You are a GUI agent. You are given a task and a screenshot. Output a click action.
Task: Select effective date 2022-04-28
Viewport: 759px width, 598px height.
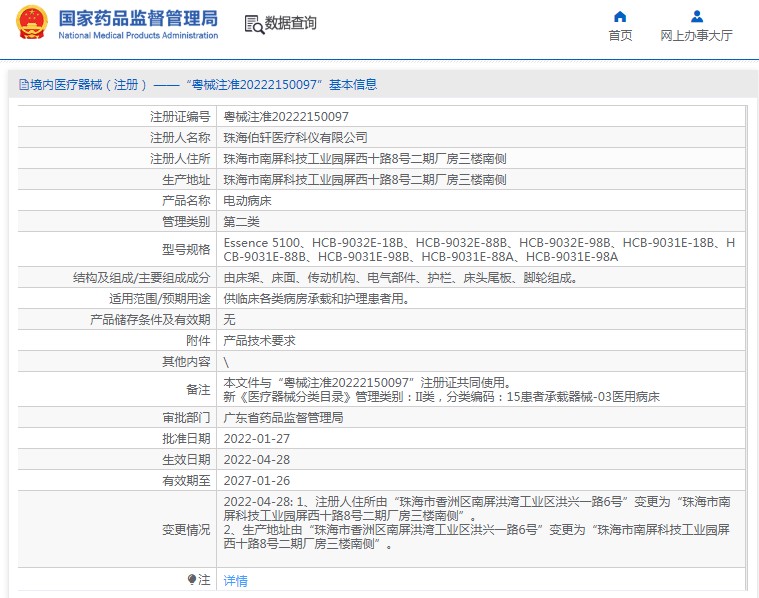point(257,460)
